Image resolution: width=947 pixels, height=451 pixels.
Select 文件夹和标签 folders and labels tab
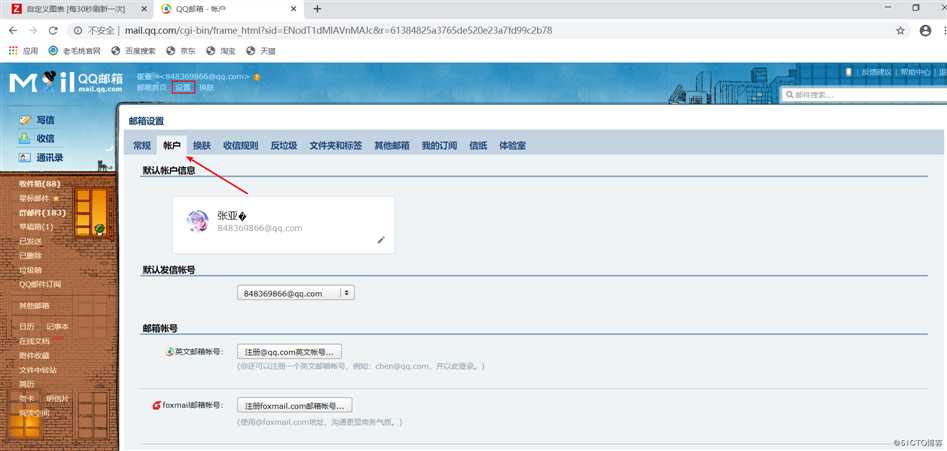point(336,146)
